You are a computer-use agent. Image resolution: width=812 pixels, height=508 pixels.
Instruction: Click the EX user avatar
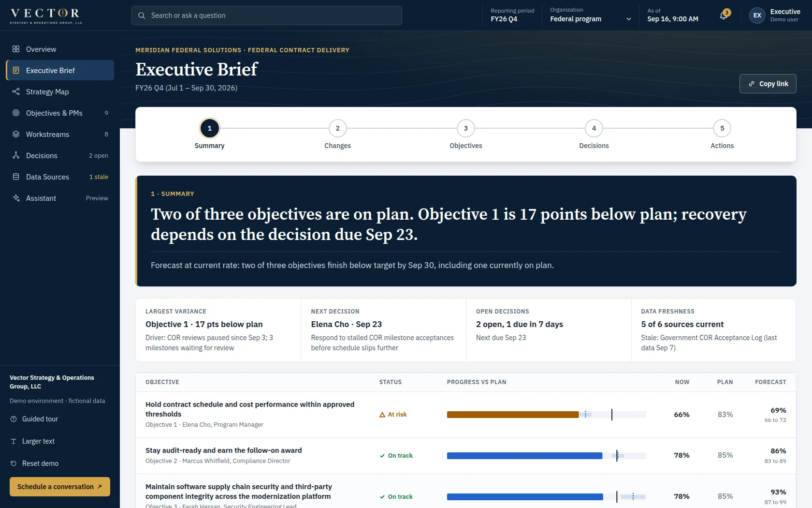[x=757, y=15]
